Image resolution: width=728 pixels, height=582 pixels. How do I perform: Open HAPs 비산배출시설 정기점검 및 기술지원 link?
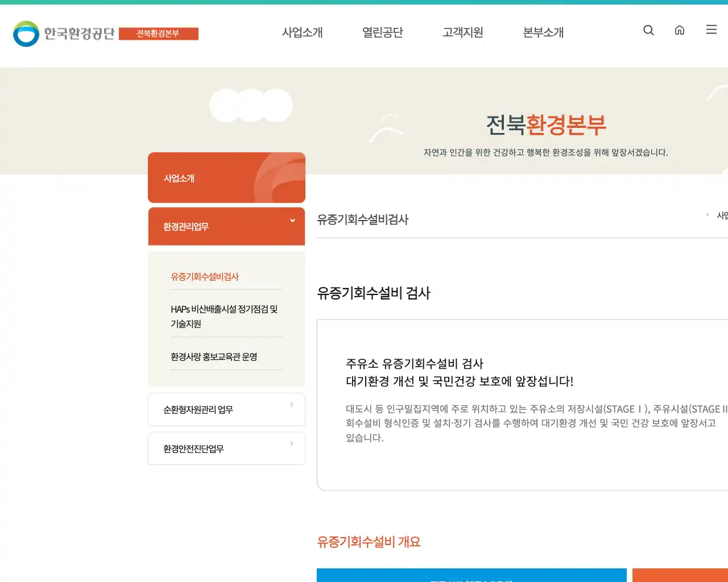225,317
